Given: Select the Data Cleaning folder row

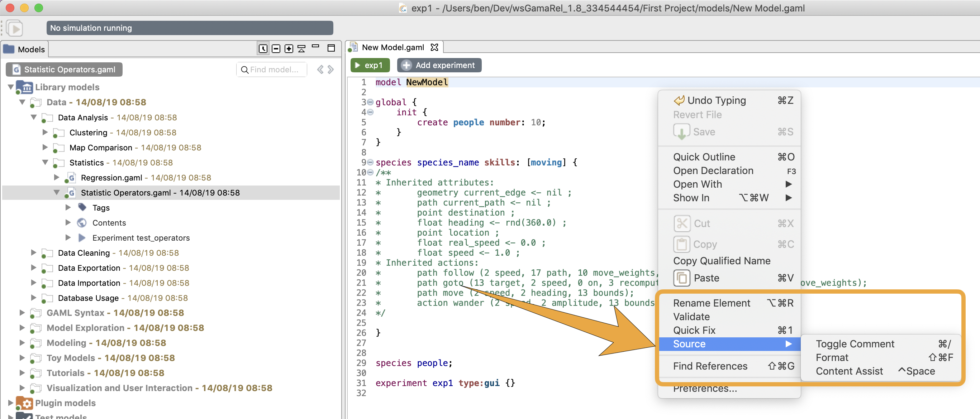Looking at the screenshot, I should click(x=171, y=253).
